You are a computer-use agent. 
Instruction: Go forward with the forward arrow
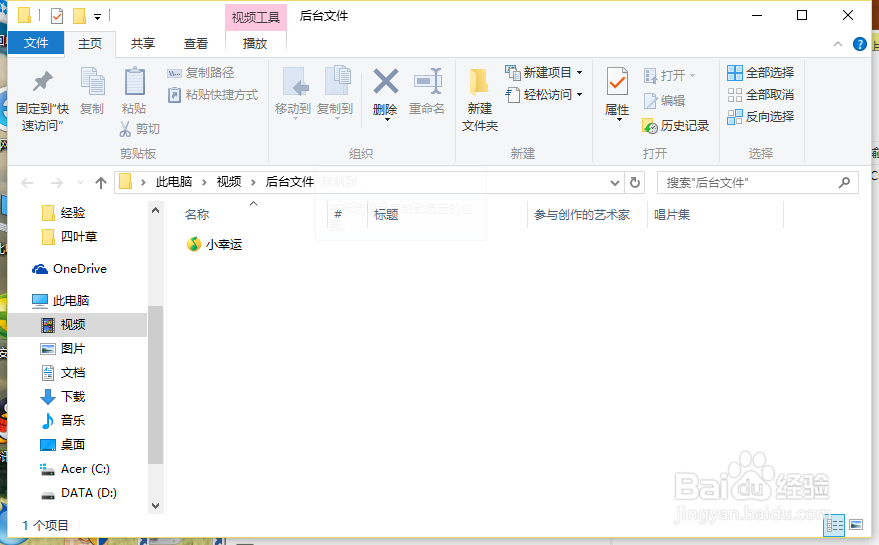(x=57, y=183)
